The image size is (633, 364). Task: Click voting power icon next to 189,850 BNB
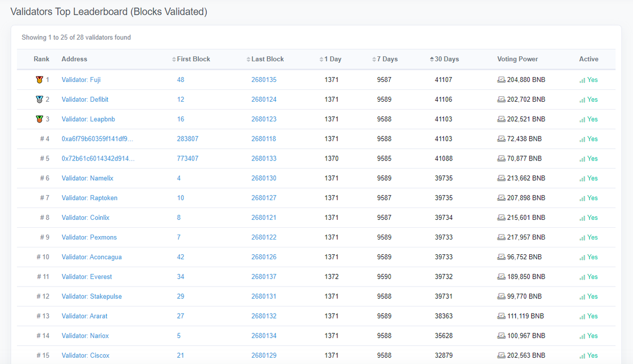point(501,277)
